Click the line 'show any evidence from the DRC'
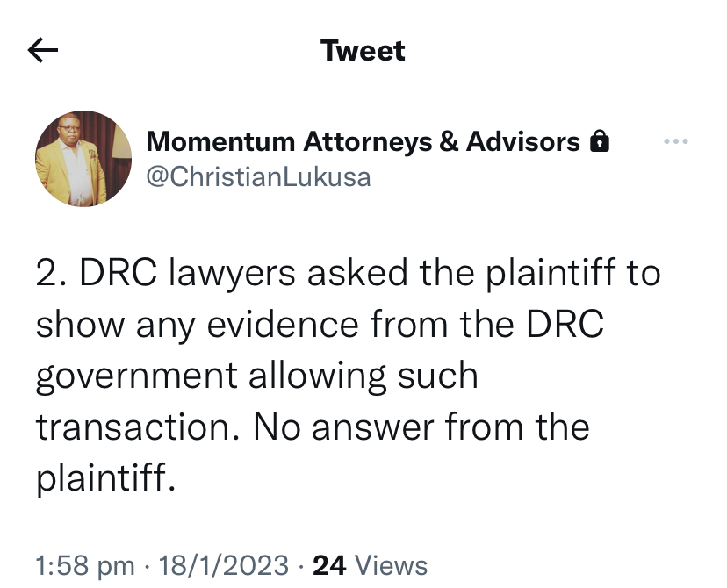Image resolution: width=727 pixels, height=588 pixels. coord(320,325)
